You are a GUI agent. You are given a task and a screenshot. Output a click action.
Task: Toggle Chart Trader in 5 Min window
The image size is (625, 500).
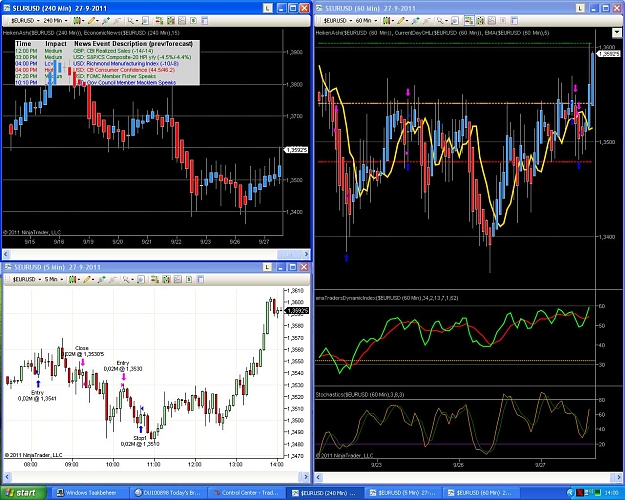[x=154, y=279]
